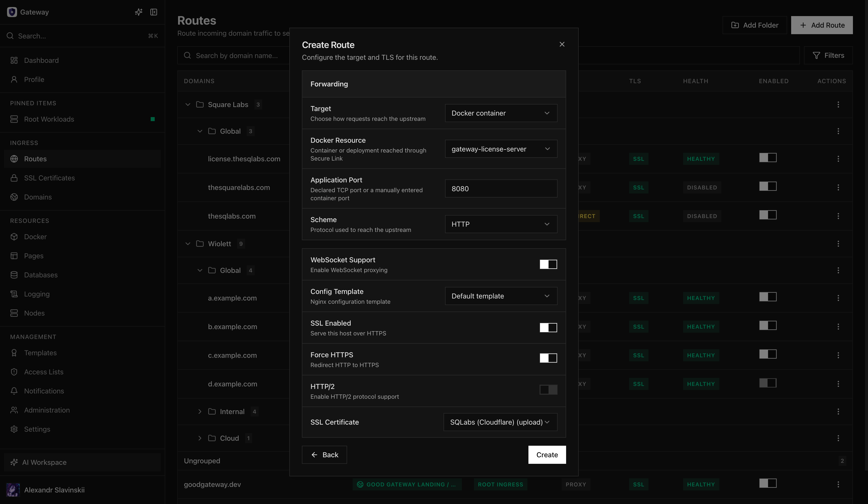
Task: Toggle WebSocket Support switch
Action: click(548, 264)
